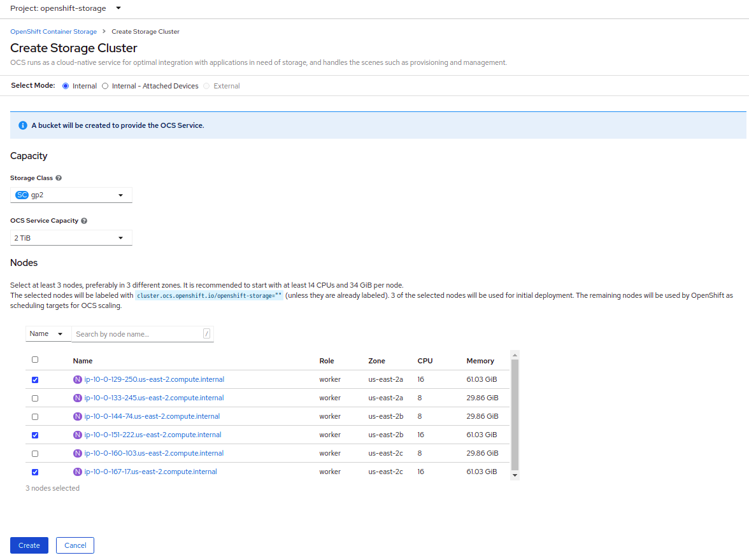Click the SC badge icon in storage class
Screen dimensions: 749x560
[x=22, y=195]
